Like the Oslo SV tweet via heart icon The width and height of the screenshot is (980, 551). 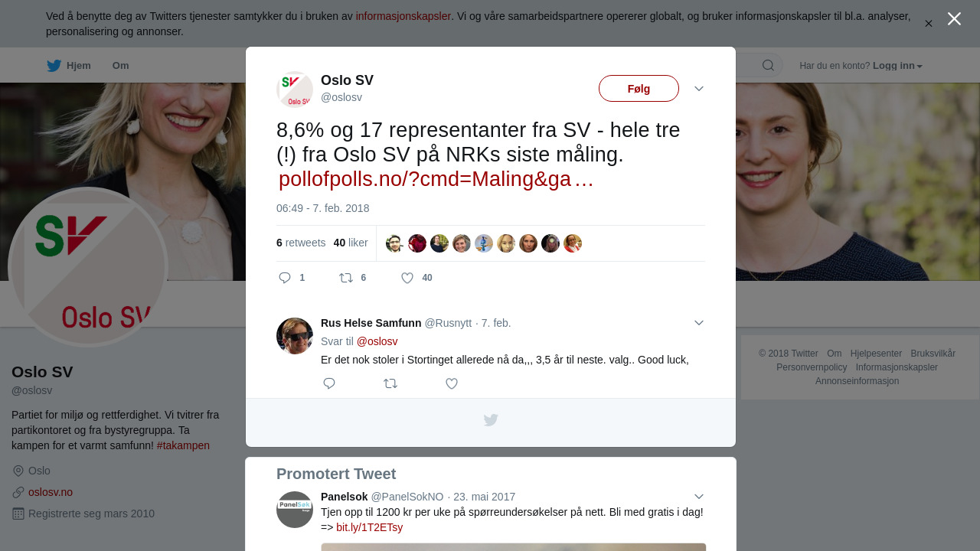coord(407,278)
